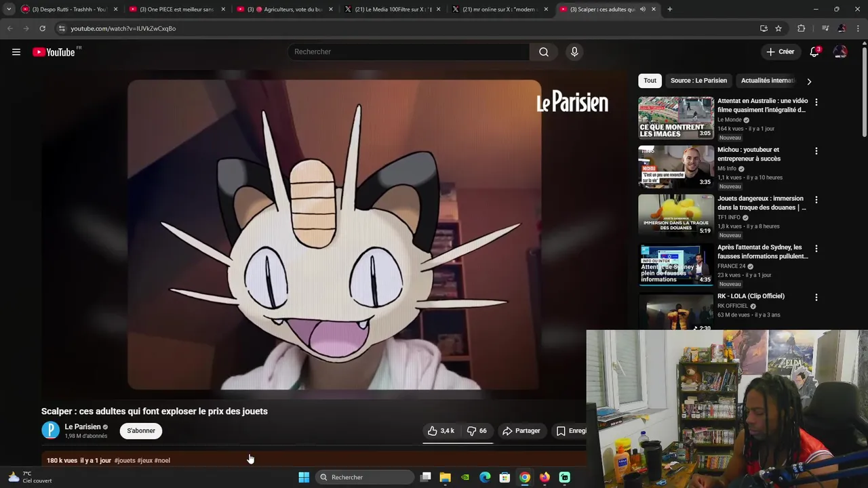Screen dimensions: 868x488
Task: Open the YouTube hamburger guide menu
Action: 16,52
